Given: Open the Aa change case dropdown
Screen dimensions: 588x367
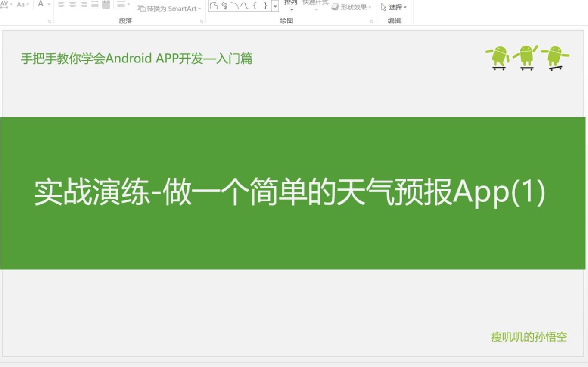Looking at the screenshot, I should click(22, 4).
